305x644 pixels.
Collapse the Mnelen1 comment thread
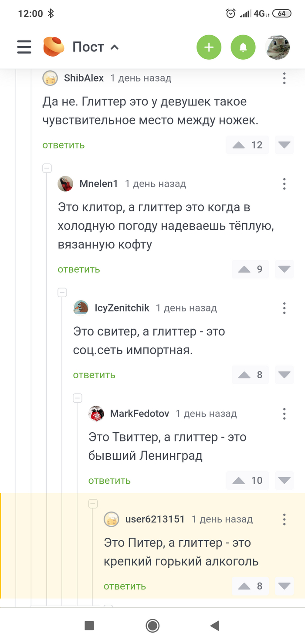[46, 168]
